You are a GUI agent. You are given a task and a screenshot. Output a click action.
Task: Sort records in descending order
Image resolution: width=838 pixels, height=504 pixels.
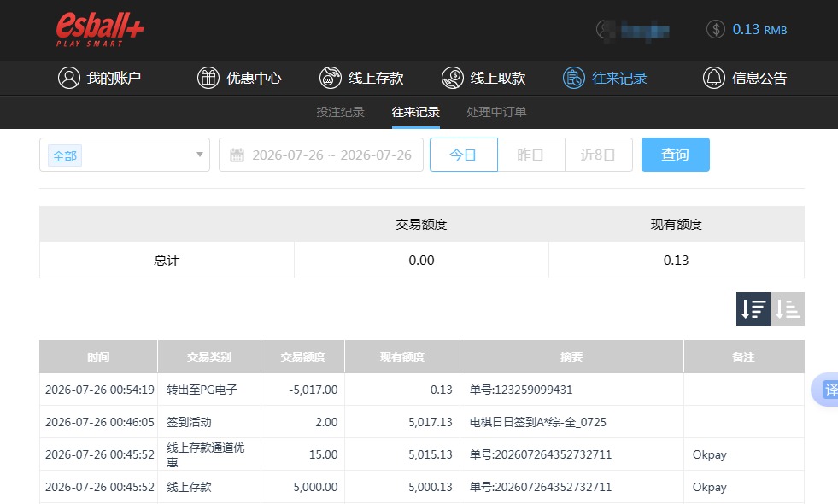coord(753,309)
